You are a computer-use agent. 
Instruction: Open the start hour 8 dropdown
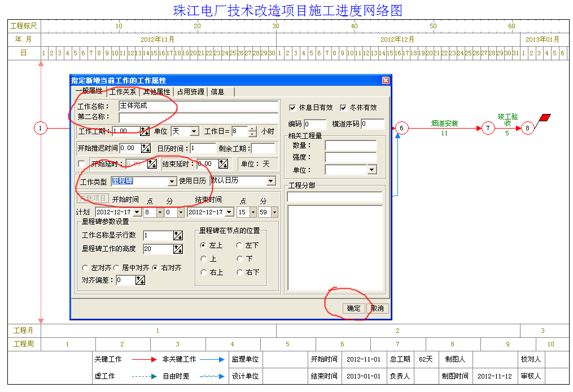pos(160,212)
